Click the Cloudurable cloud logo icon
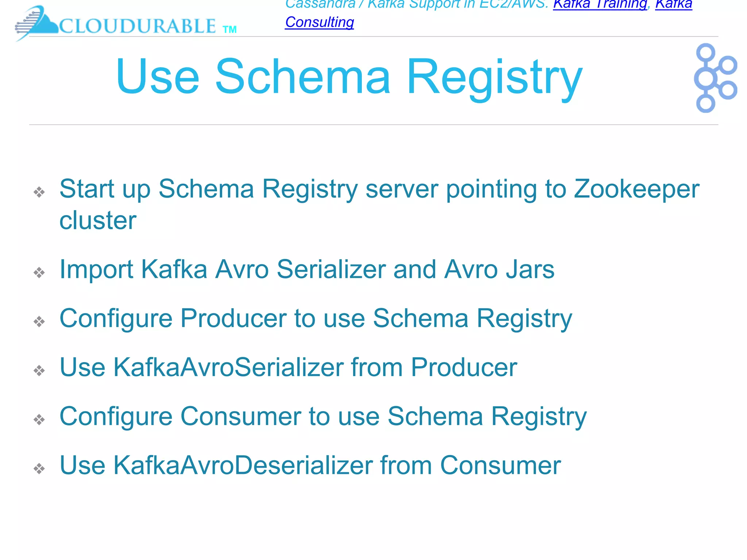Viewport: 747px width, 560px height. 36,23
